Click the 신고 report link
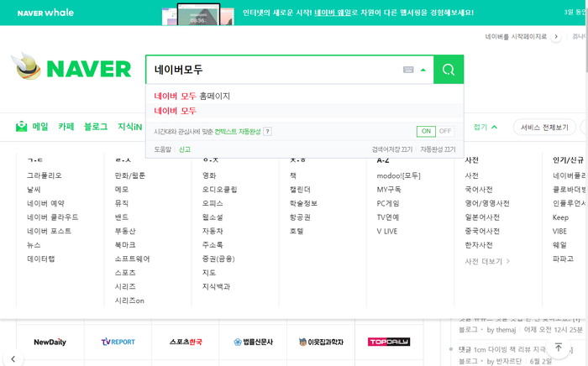The width and height of the screenshot is (588, 366). click(185, 149)
